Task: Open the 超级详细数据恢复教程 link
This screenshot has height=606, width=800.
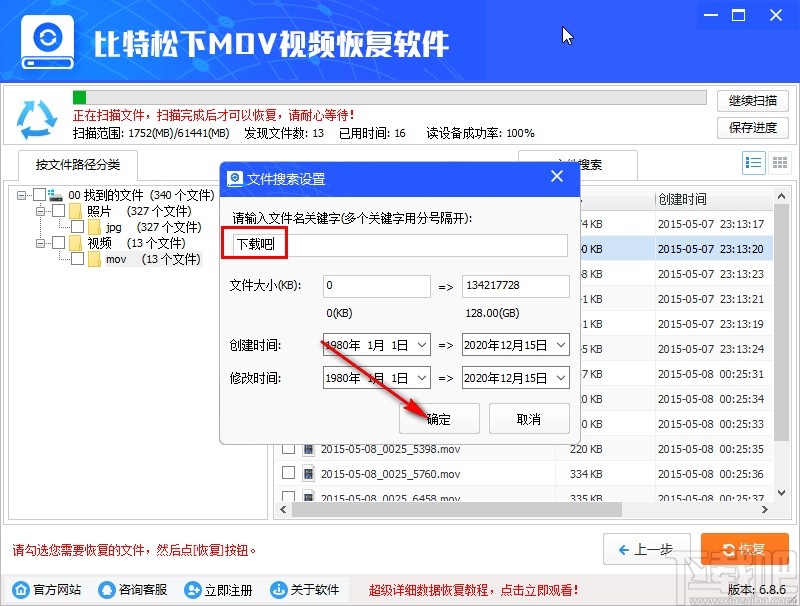Action: [x=473, y=590]
